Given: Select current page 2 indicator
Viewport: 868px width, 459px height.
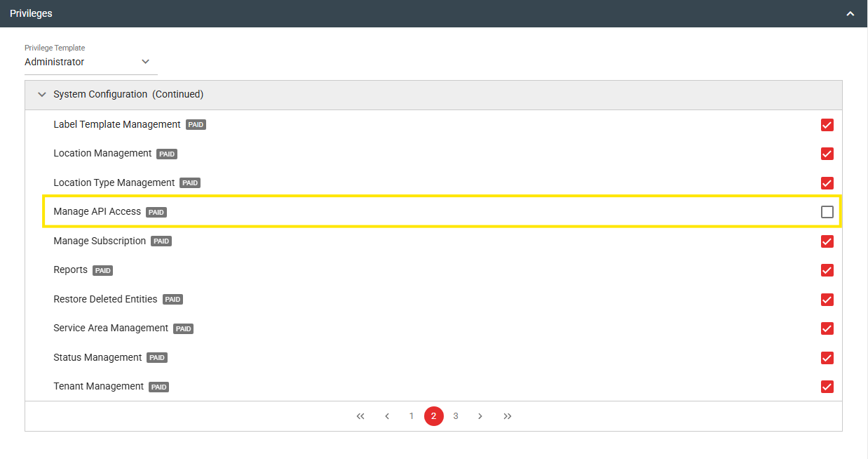Looking at the screenshot, I should pyautogui.click(x=433, y=416).
